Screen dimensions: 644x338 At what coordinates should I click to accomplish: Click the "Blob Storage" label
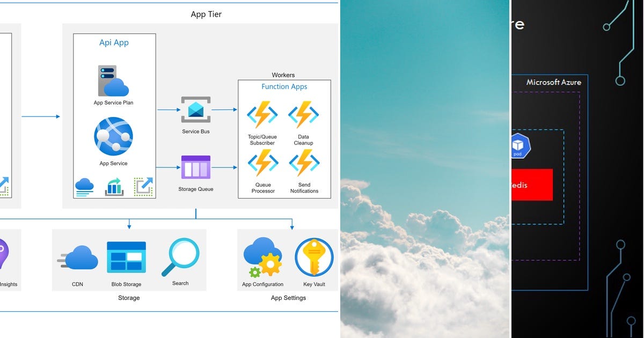[x=126, y=284]
